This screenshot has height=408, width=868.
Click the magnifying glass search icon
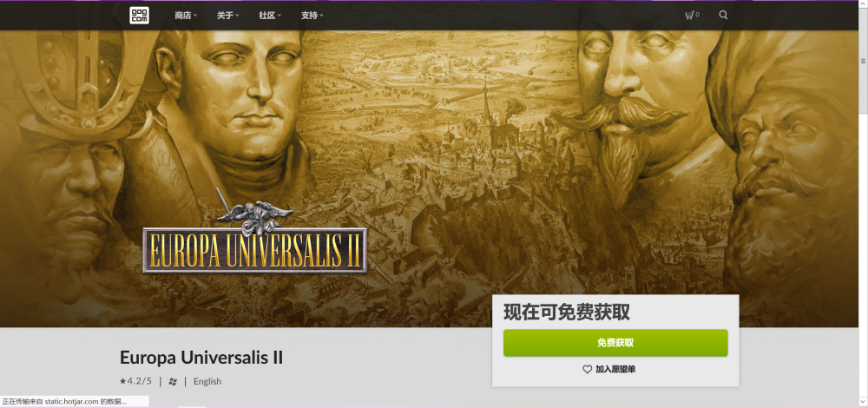click(723, 15)
